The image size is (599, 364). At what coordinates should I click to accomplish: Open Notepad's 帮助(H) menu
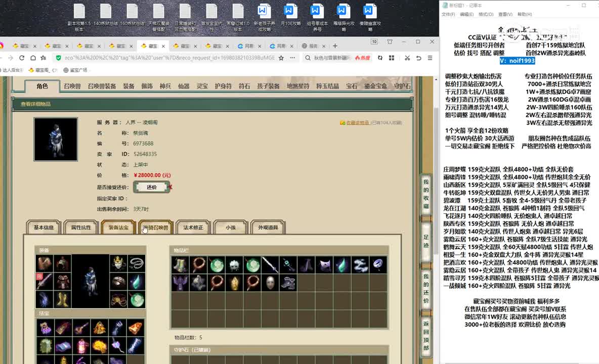pyautogui.click(x=525, y=15)
